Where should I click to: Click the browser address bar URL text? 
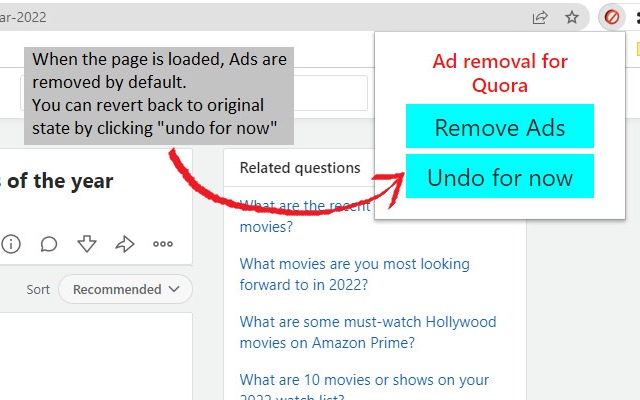[23, 17]
